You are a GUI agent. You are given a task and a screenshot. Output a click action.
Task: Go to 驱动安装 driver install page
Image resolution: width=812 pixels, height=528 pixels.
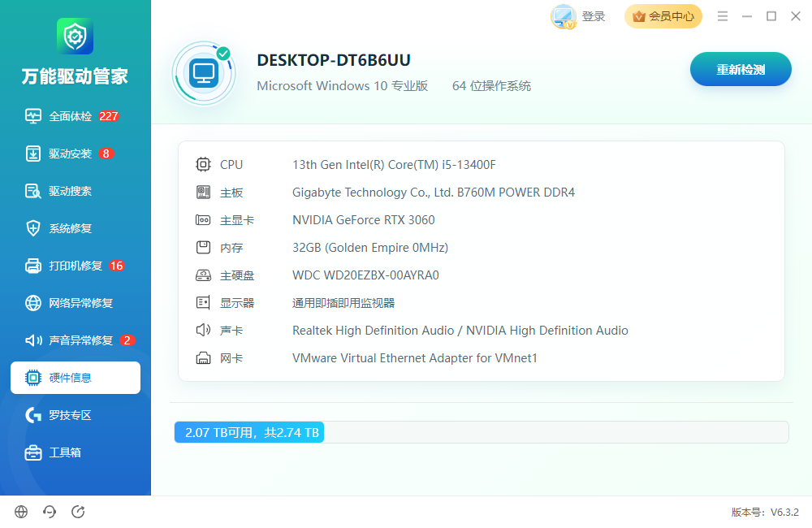tap(69, 154)
